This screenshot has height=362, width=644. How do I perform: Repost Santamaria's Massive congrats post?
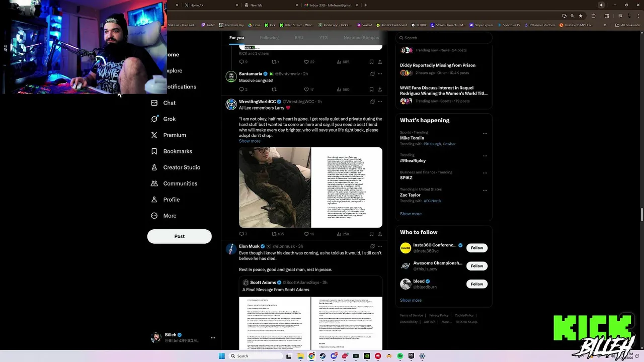click(x=274, y=89)
